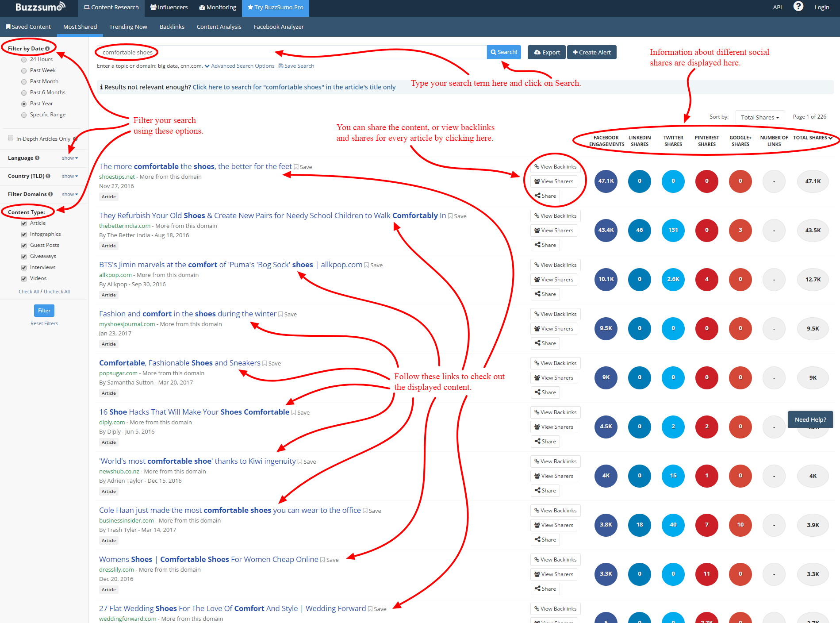Open the Influencers tab
Viewport: 840px width, 623px height.
click(169, 8)
